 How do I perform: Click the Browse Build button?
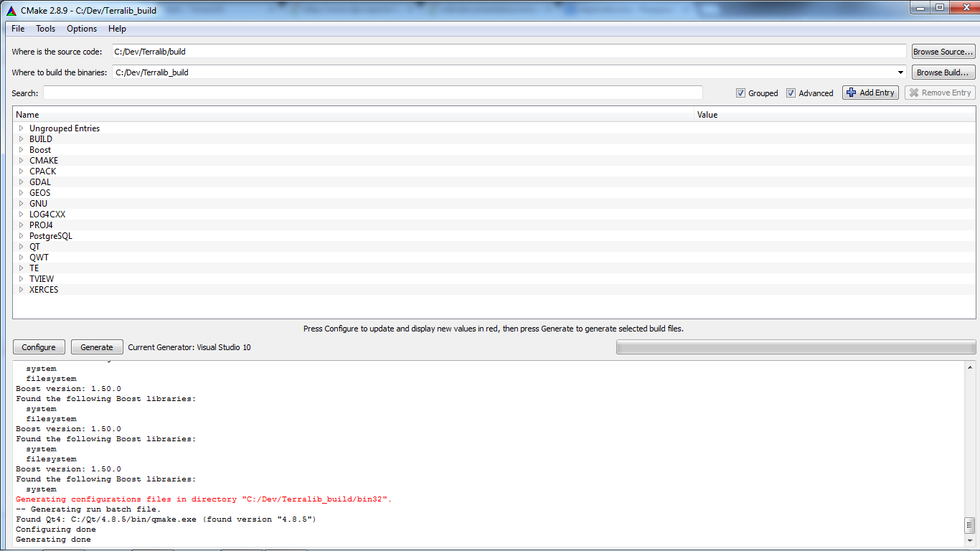tap(943, 72)
